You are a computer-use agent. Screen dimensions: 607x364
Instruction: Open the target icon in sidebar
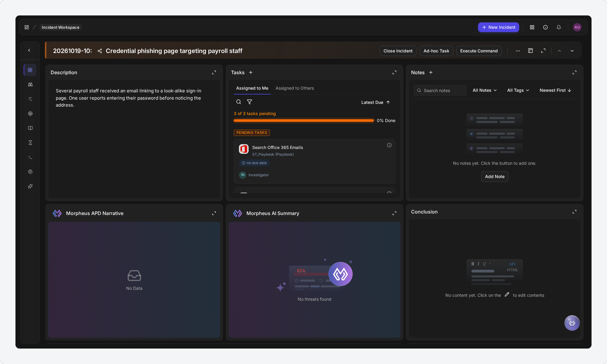(x=30, y=114)
